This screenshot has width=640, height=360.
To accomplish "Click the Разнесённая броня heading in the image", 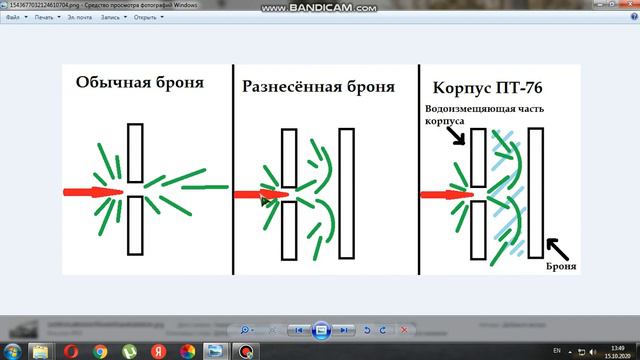I will point(318,87).
